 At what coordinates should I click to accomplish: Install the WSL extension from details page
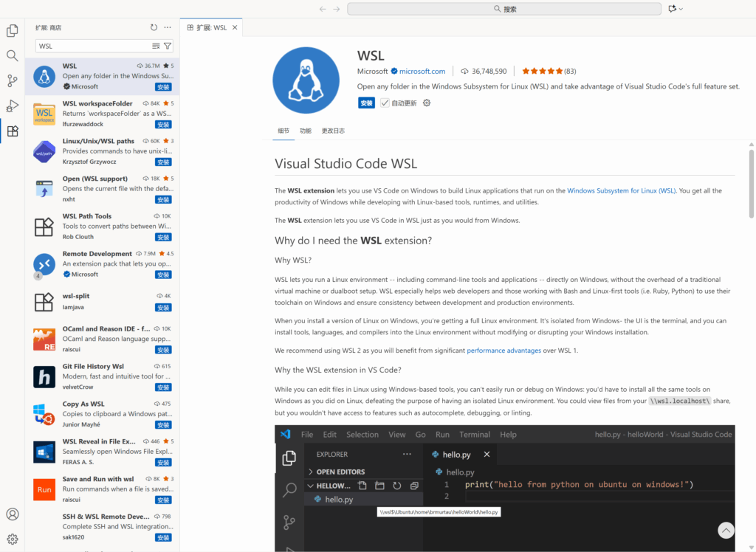tap(366, 103)
